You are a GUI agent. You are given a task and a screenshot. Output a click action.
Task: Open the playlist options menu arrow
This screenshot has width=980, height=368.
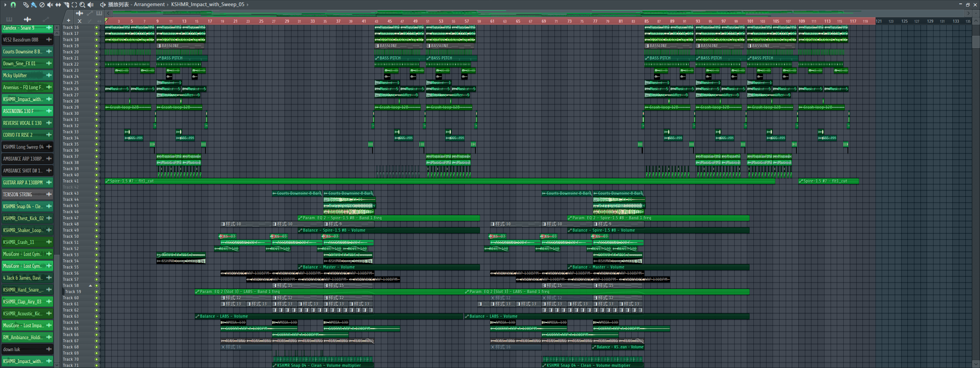(5, 5)
